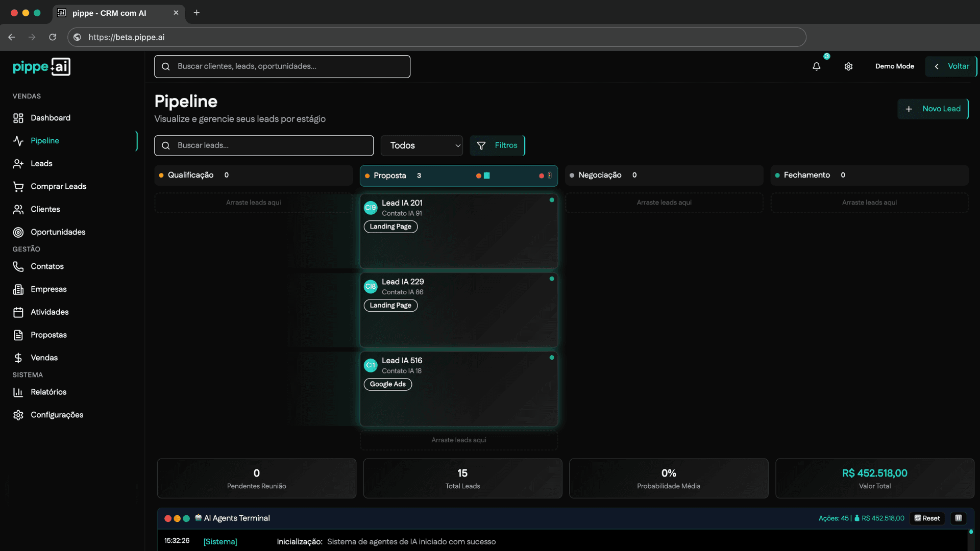Pause the AI Agents Terminal

(x=959, y=518)
